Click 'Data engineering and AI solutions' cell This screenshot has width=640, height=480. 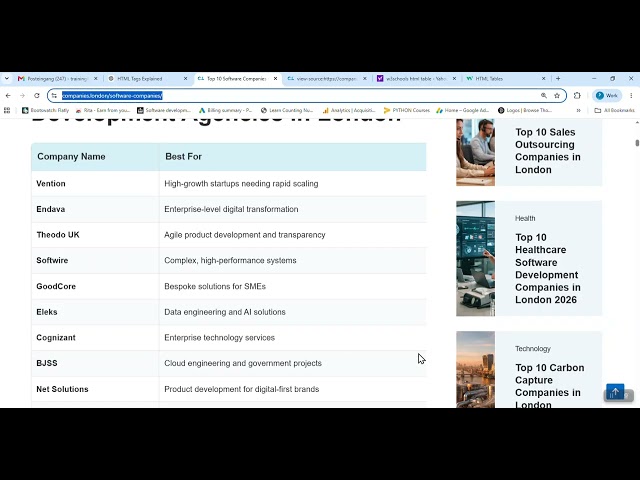pos(293,312)
